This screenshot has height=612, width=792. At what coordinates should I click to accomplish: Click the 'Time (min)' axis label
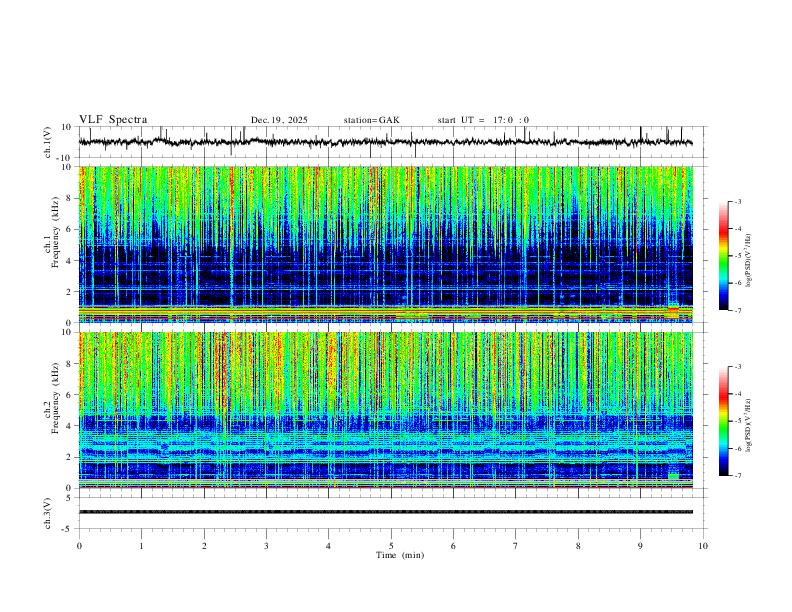pyautogui.click(x=400, y=555)
